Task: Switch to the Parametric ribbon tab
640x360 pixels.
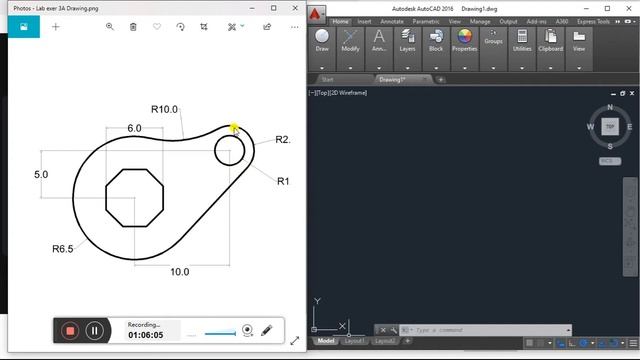Action: click(x=426, y=22)
